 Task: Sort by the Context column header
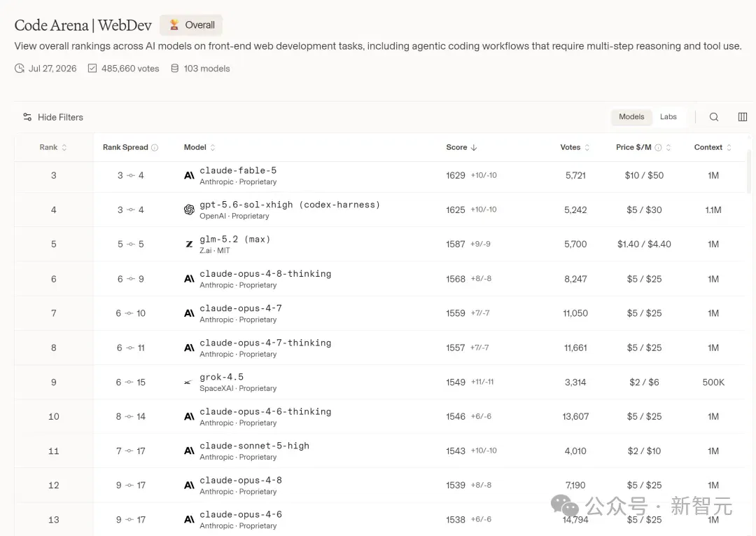(713, 147)
